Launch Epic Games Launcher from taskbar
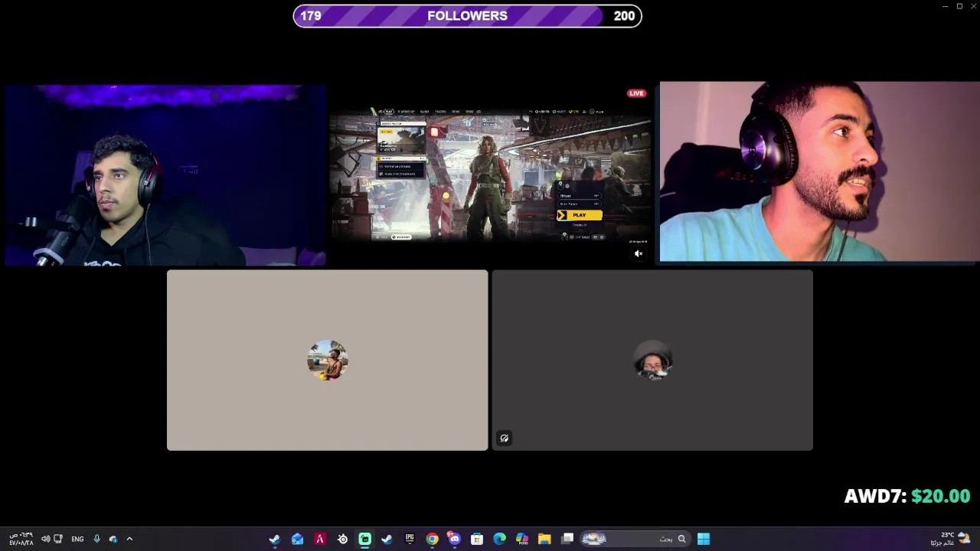 tap(410, 540)
